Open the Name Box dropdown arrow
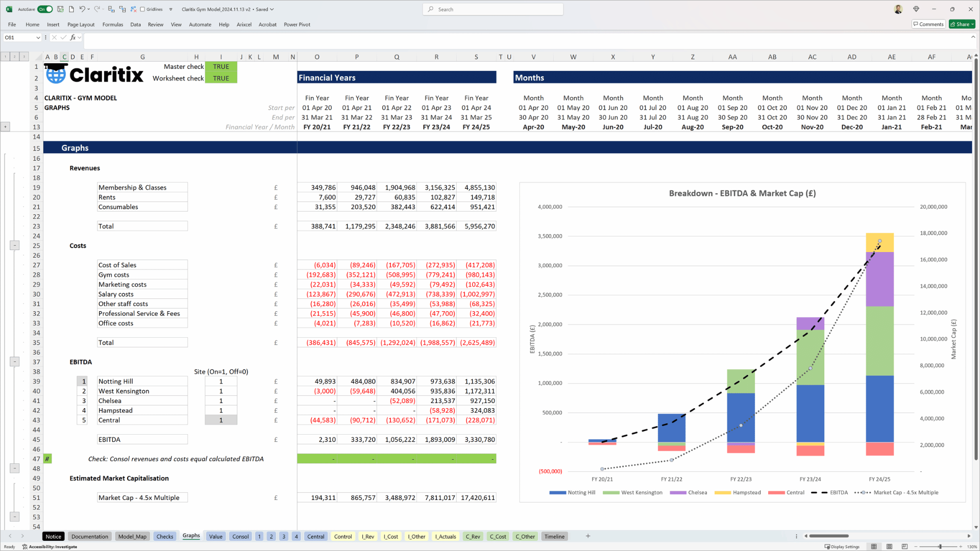 pos(38,37)
